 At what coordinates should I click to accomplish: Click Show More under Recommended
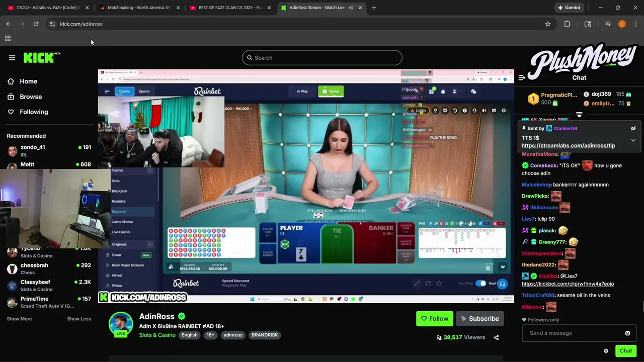[19, 319]
